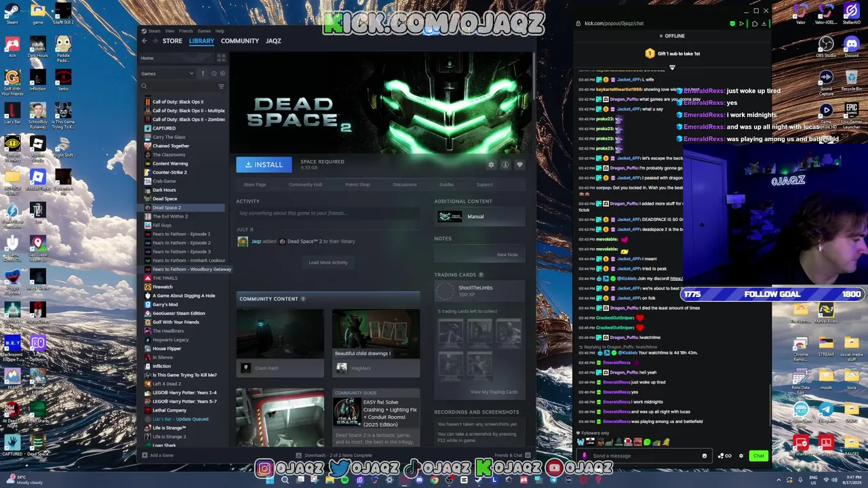Click the New Note button
This screenshot has width=868, height=488.
click(x=507, y=255)
